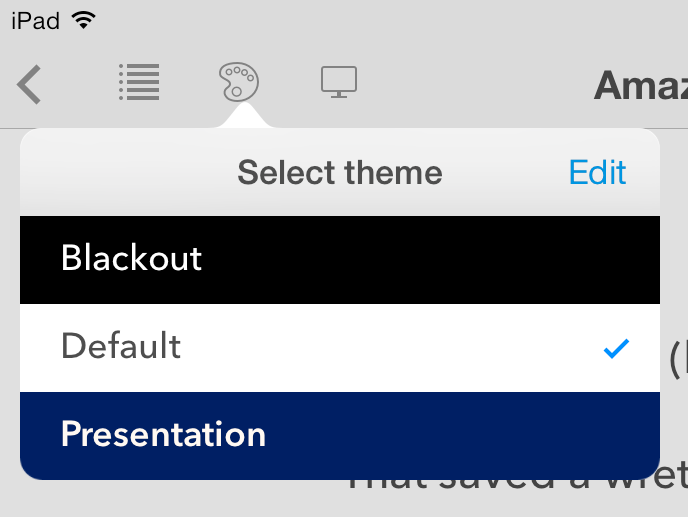Viewport: 688px width, 517px height.
Task: Tap the paint palette theme icon
Action: (239, 82)
